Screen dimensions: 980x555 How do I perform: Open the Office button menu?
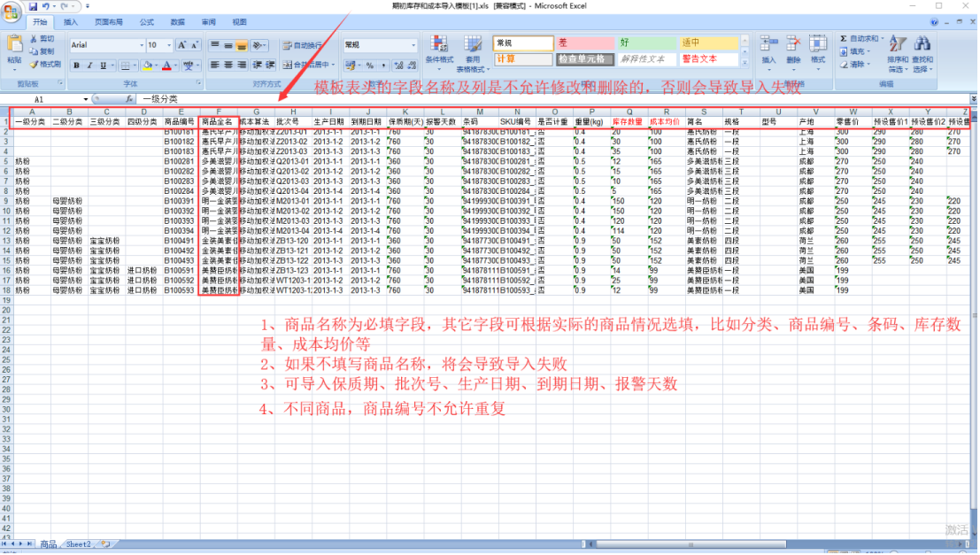pos(12,12)
